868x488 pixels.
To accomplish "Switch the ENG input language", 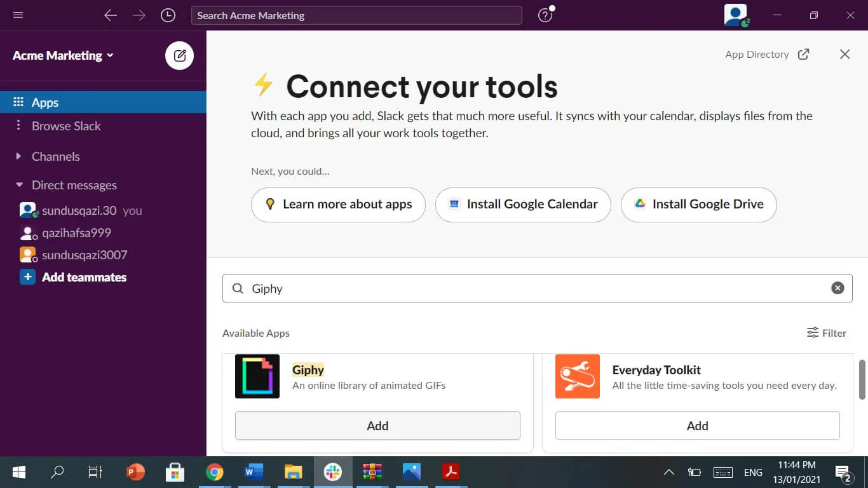I will point(753,472).
